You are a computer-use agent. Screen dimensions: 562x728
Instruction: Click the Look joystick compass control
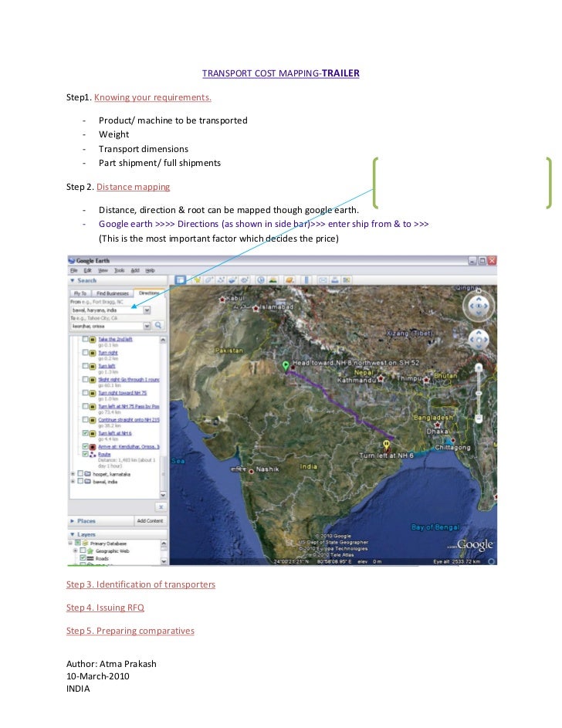[x=479, y=306]
